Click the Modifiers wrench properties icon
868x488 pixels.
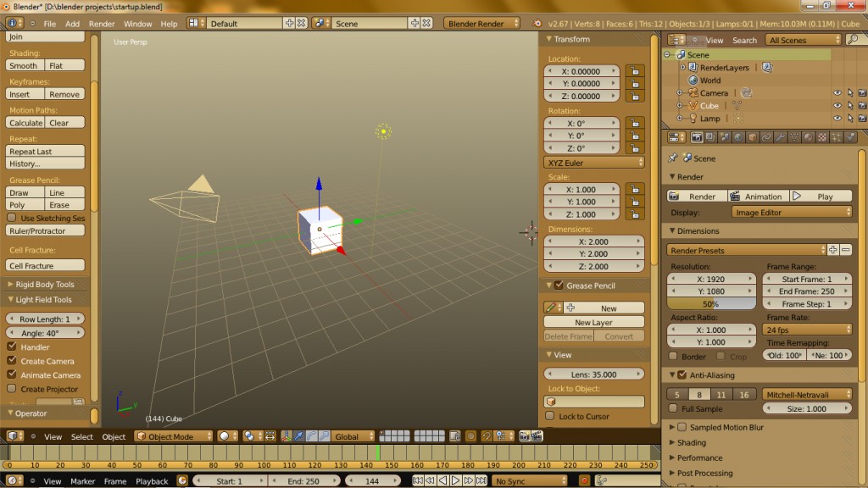(x=779, y=137)
